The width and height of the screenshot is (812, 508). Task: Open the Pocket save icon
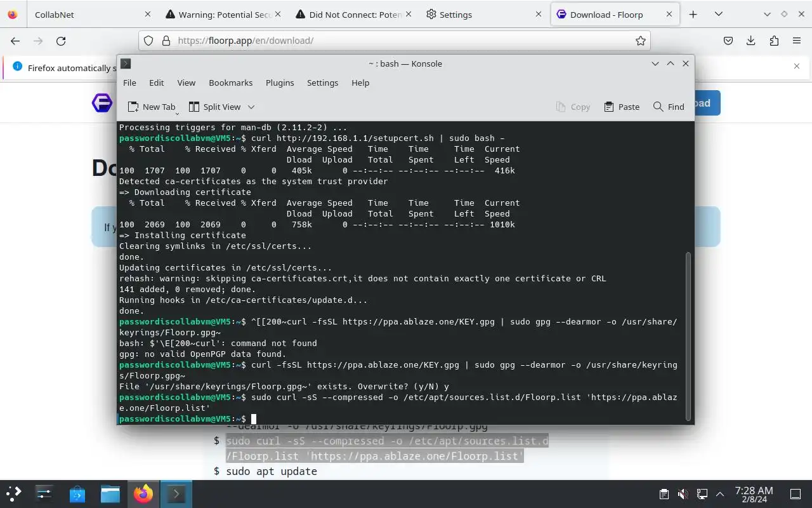[728, 41]
